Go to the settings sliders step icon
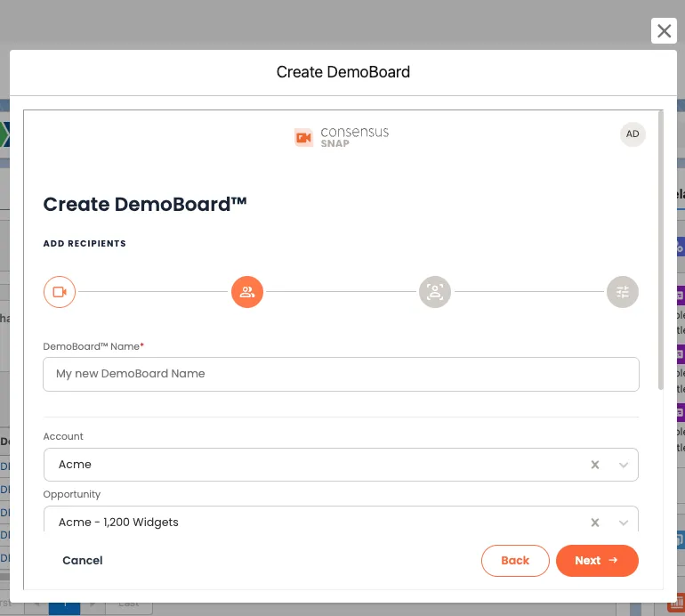 click(623, 292)
